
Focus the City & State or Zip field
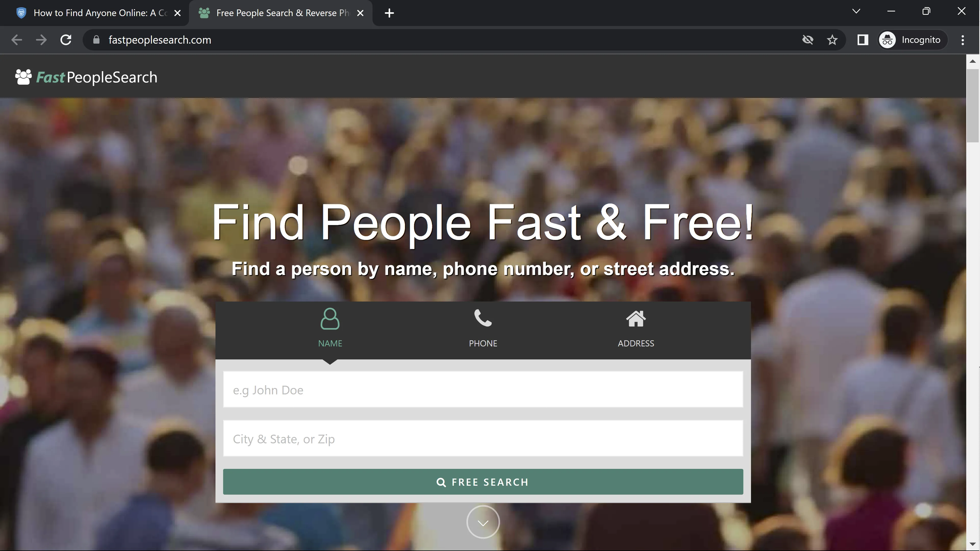pos(483,439)
